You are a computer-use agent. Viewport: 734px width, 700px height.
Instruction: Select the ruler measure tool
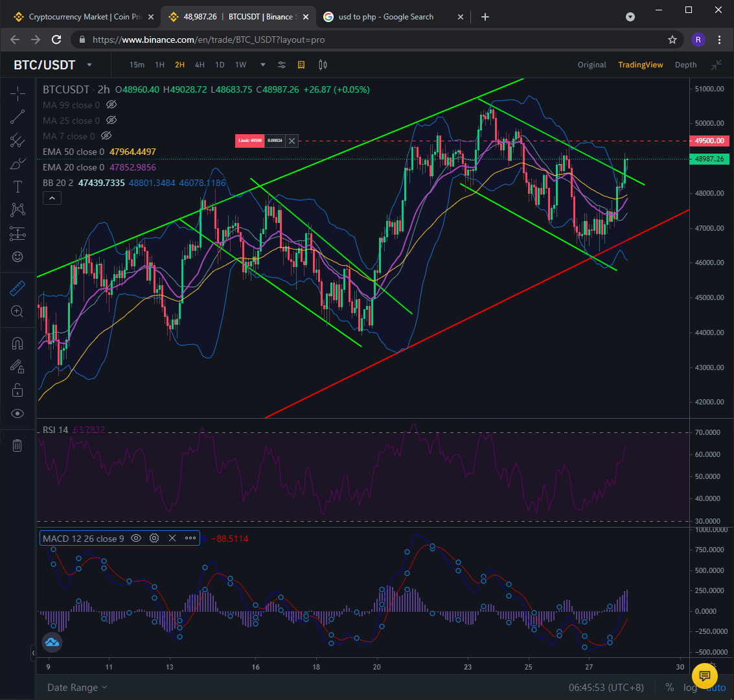click(x=17, y=288)
